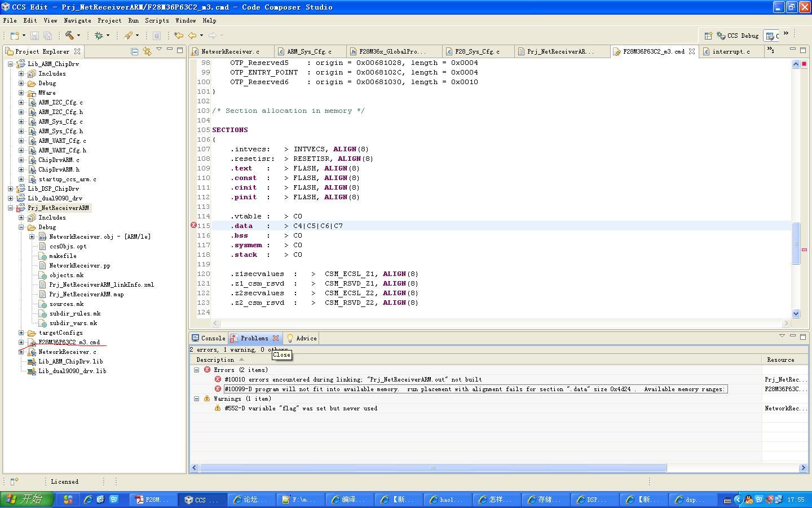Image resolution: width=812 pixels, height=508 pixels.
Task: Click the error marker on line 115
Action: pyautogui.click(x=193, y=225)
